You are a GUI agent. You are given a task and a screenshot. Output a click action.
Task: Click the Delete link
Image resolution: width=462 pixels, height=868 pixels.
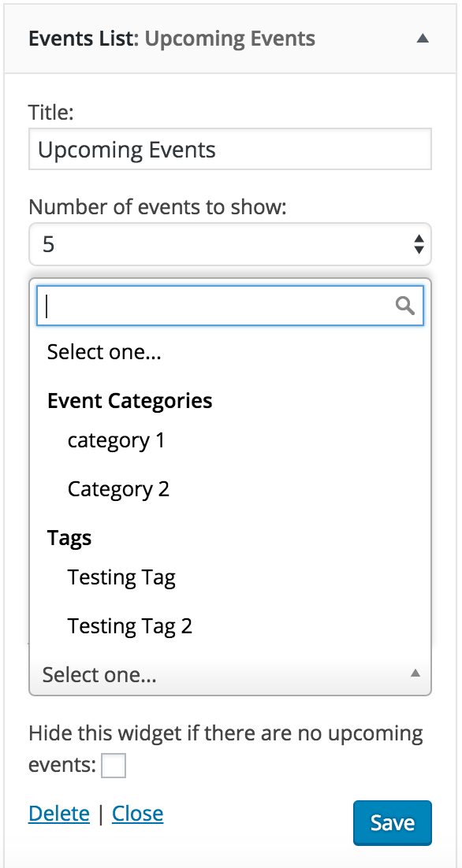tap(58, 813)
